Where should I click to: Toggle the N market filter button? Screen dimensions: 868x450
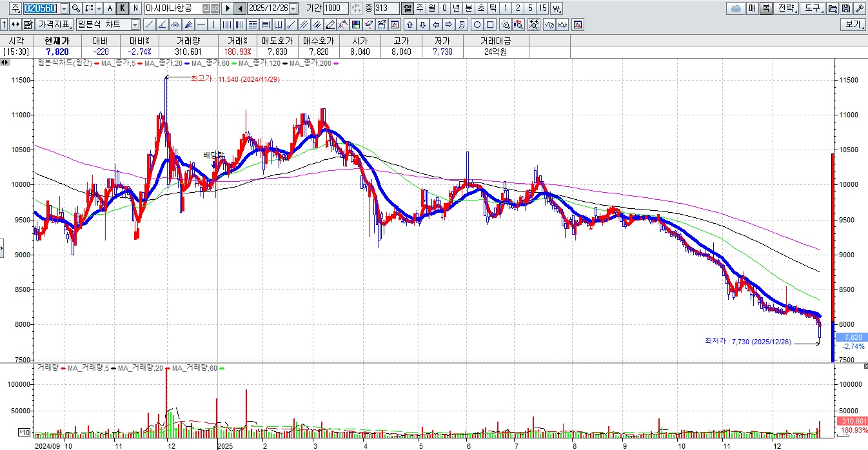[x=135, y=8]
